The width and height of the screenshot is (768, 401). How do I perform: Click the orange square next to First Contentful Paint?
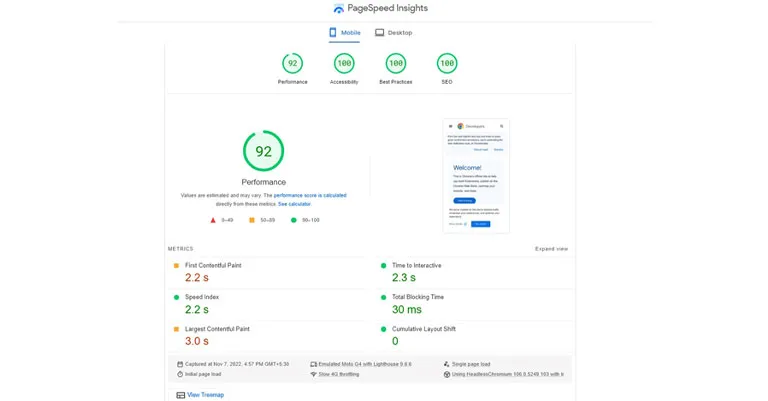[176, 265]
